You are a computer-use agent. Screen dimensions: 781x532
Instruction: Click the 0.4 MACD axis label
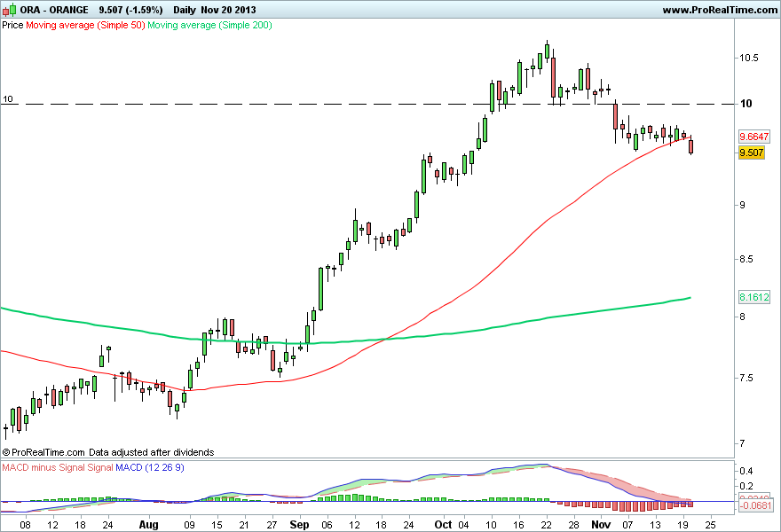746,471
